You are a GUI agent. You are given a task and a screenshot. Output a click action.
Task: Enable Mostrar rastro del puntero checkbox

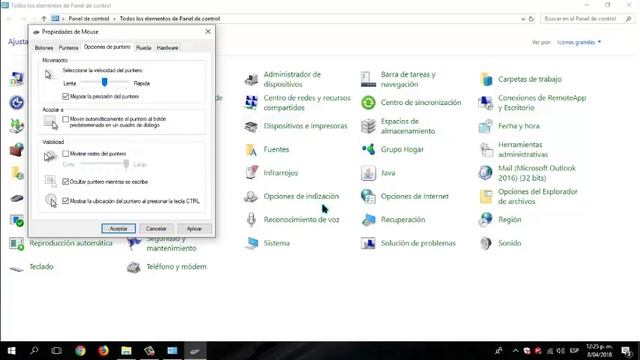(66, 153)
